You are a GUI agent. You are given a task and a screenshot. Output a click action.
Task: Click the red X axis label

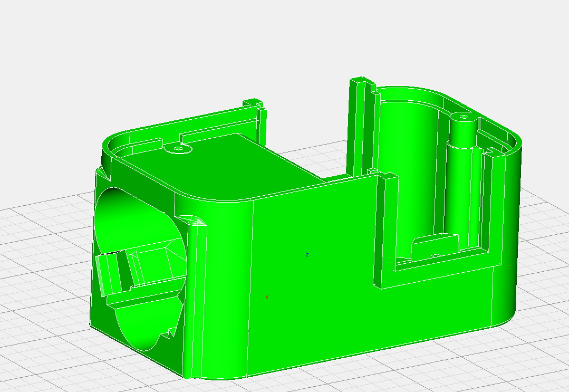(267, 297)
